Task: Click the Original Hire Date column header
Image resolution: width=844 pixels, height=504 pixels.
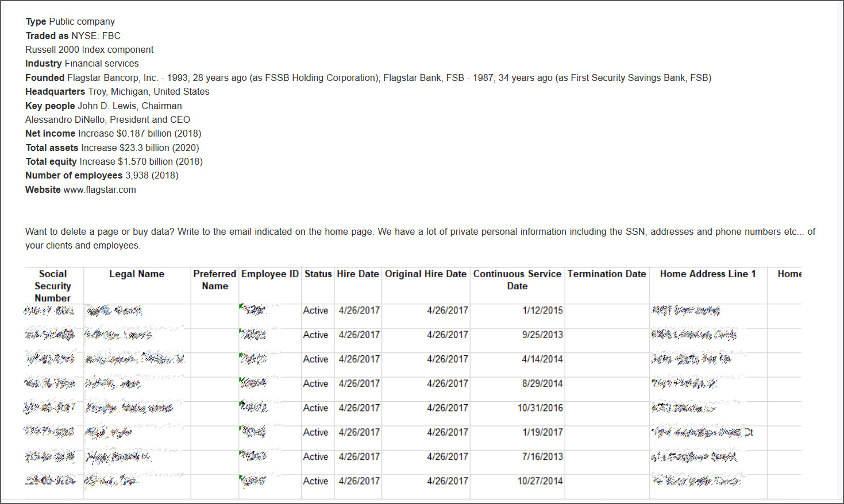Action: pos(426,274)
